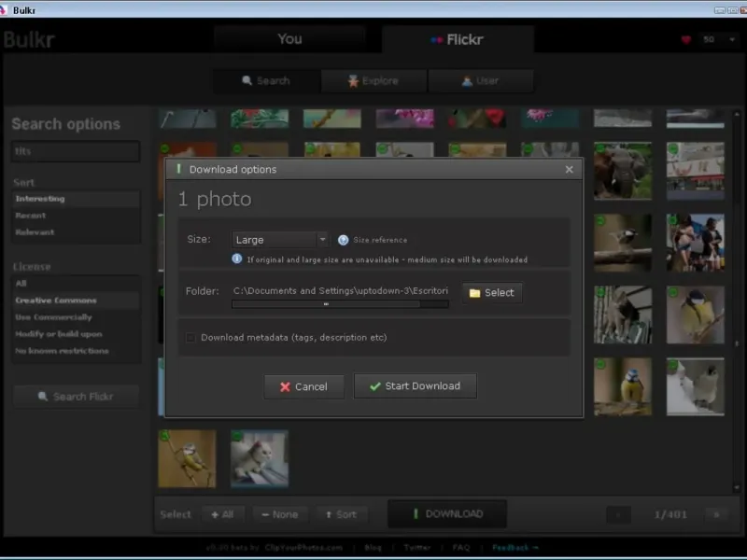
Task: Open the Explore sub-tab
Action: point(374,81)
